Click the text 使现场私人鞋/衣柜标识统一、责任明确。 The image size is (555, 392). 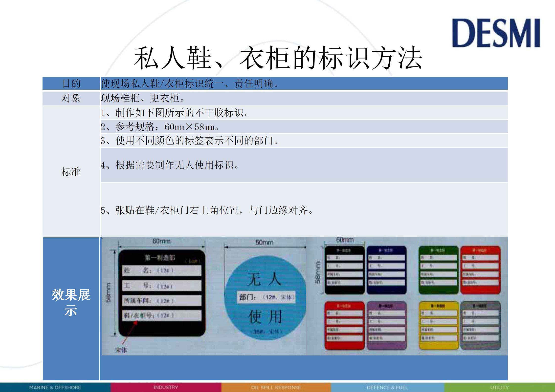point(190,83)
